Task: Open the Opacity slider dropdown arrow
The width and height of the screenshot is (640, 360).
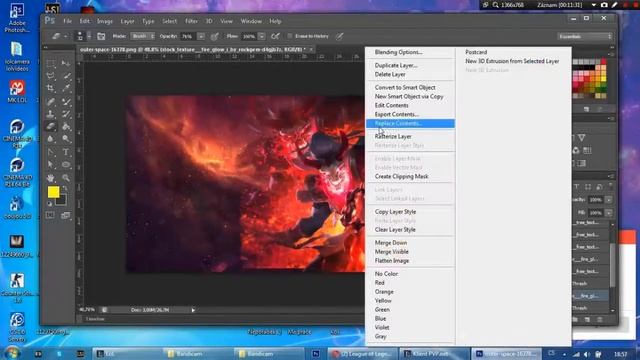Action: pyautogui.click(x=201, y=36)
